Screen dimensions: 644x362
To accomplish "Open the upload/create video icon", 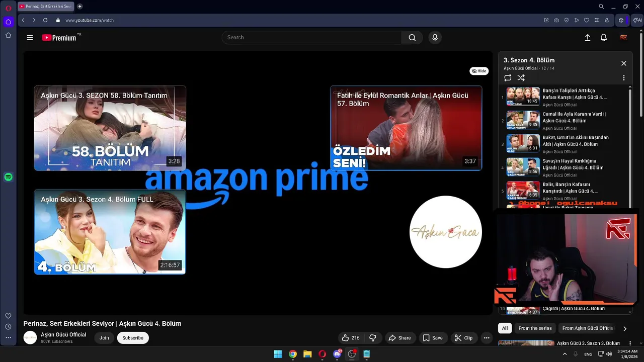I will coord(587,37).
